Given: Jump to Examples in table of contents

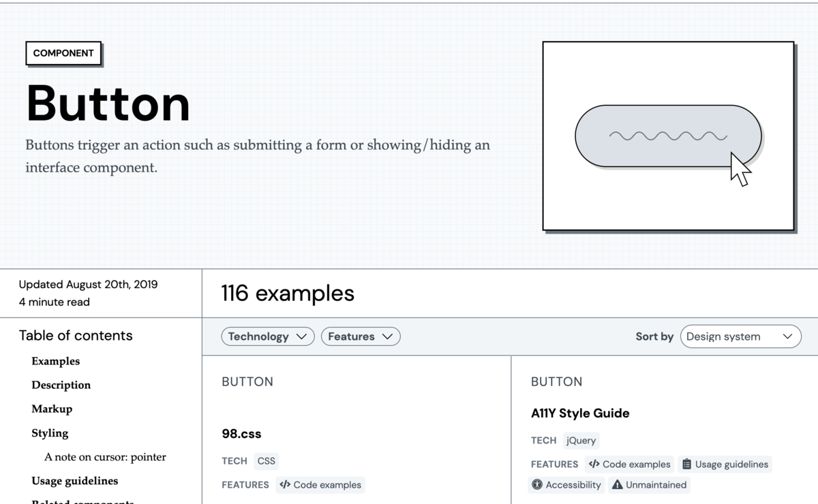Looking at the screenshot, I should click(x=55, y=361).
